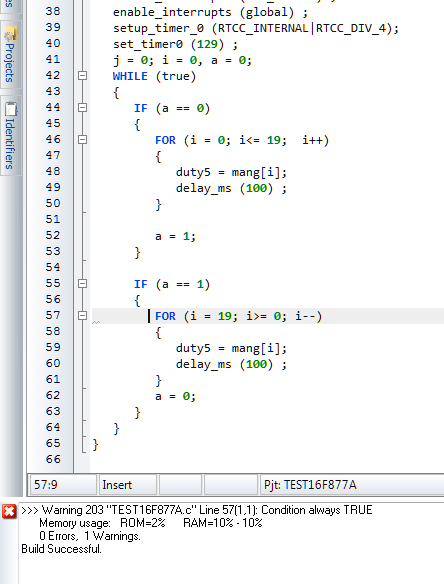Place cursor on setup_timer_0 line
This screenshot has height=584, width=444.
point(256,28)
